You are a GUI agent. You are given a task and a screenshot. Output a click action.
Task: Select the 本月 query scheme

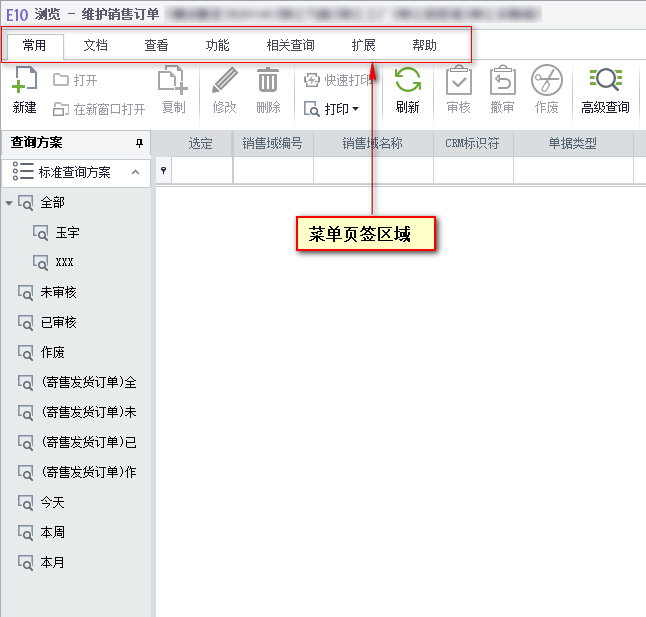click(52, 563)
